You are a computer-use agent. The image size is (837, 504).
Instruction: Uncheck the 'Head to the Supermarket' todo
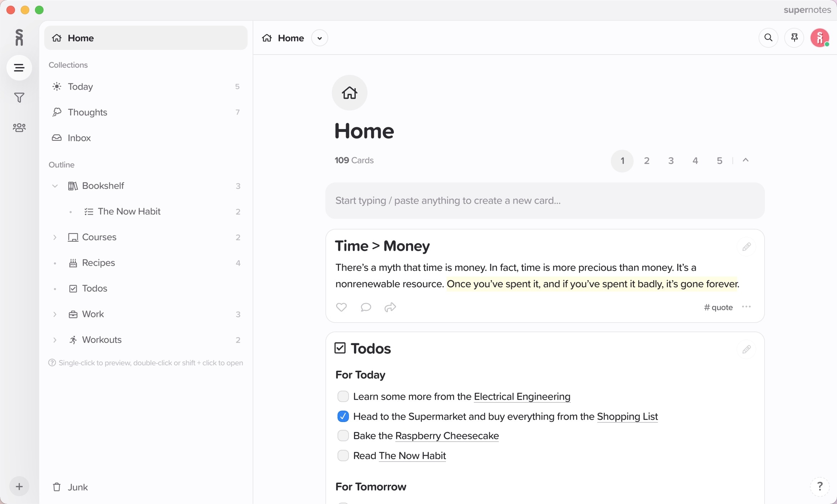coord(343,416)
